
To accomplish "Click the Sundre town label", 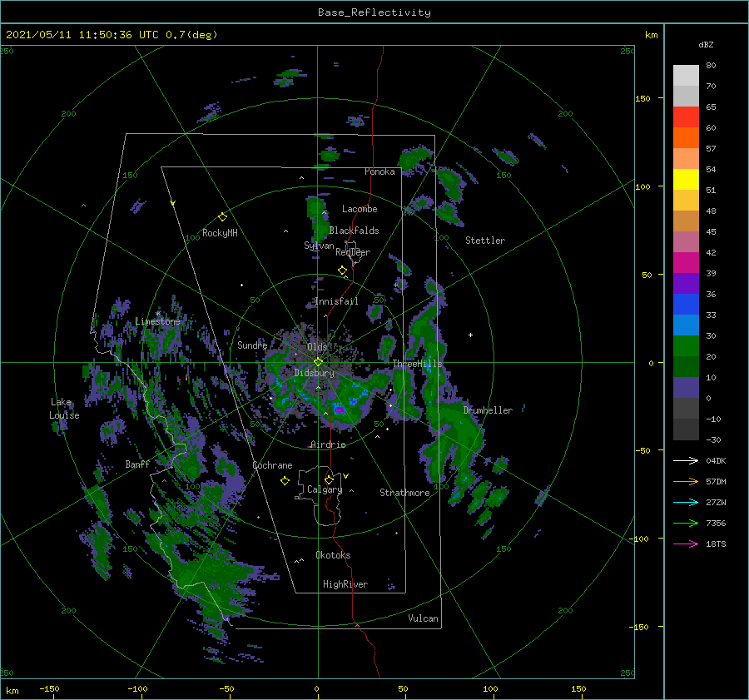I will [252, 345].
